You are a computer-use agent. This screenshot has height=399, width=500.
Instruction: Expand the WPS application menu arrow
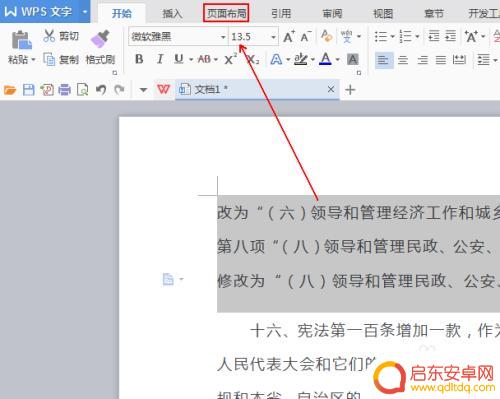click(x=85, y=12)
